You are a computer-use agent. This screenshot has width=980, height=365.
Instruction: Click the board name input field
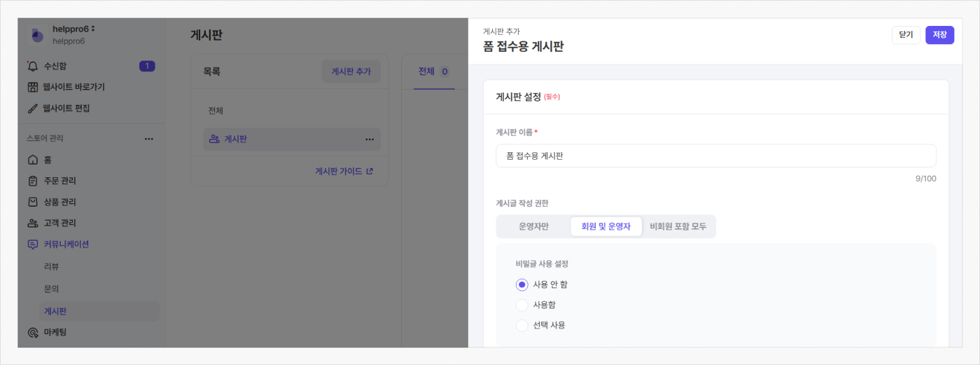[x=715, y=156]
